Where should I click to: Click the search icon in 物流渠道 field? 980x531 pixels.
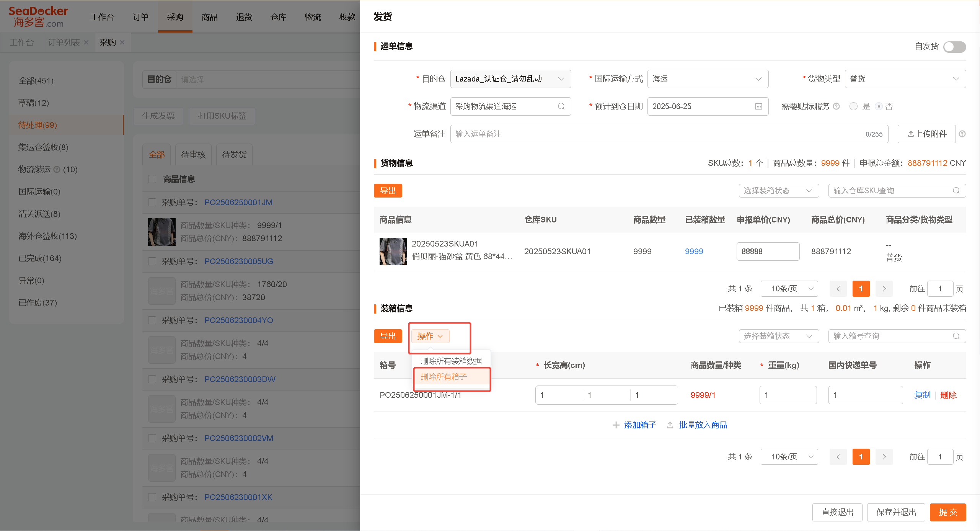click(561, 106)
